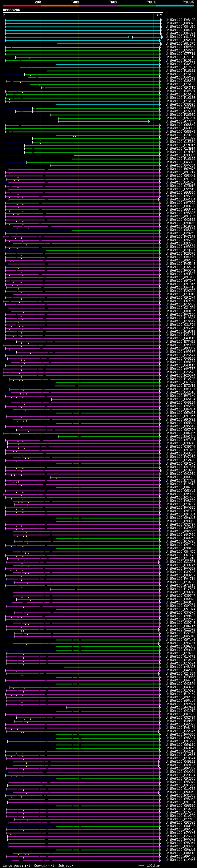
Task: Select the UniRef100_P17537 label
Action: tap(180, 67)
